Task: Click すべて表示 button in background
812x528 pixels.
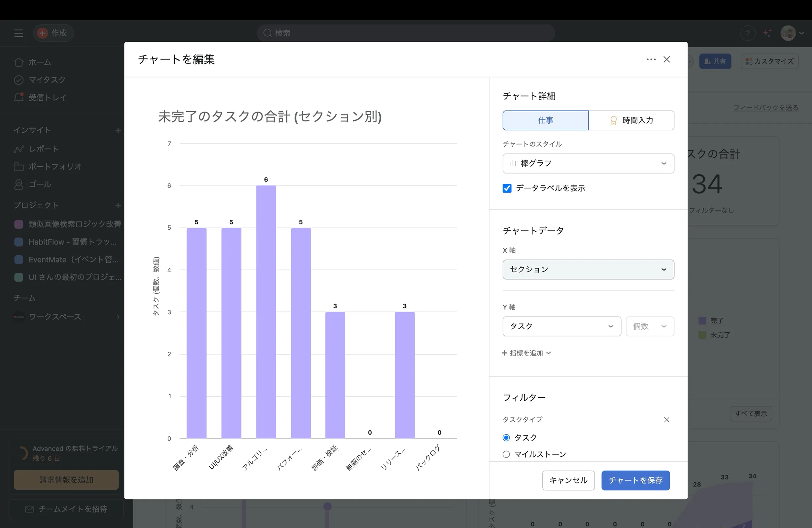Action: pyautogui.click(x=751, y=414)
